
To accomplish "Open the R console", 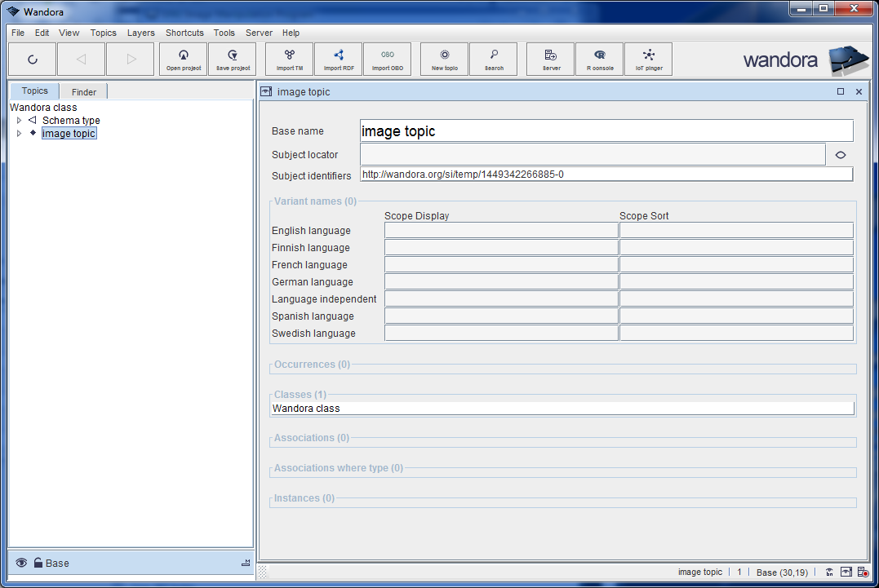I will click(599, 59).
